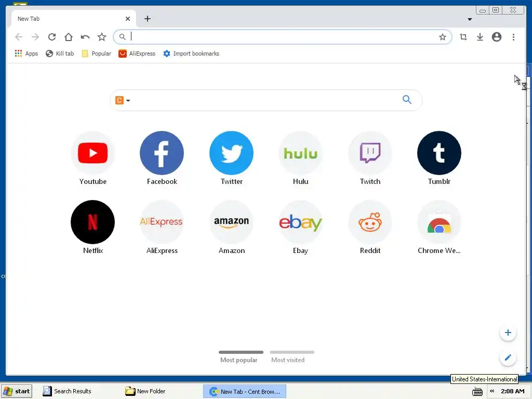Go to the home page
Image resolution: width=532 pixels, height=399 pixels.
tap(69, 37)
